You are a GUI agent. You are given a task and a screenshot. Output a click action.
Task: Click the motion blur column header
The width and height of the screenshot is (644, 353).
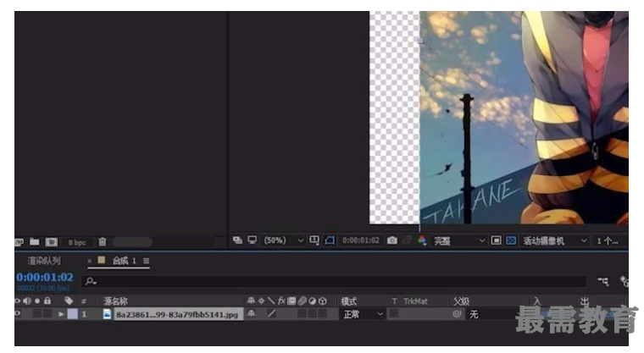303,301
